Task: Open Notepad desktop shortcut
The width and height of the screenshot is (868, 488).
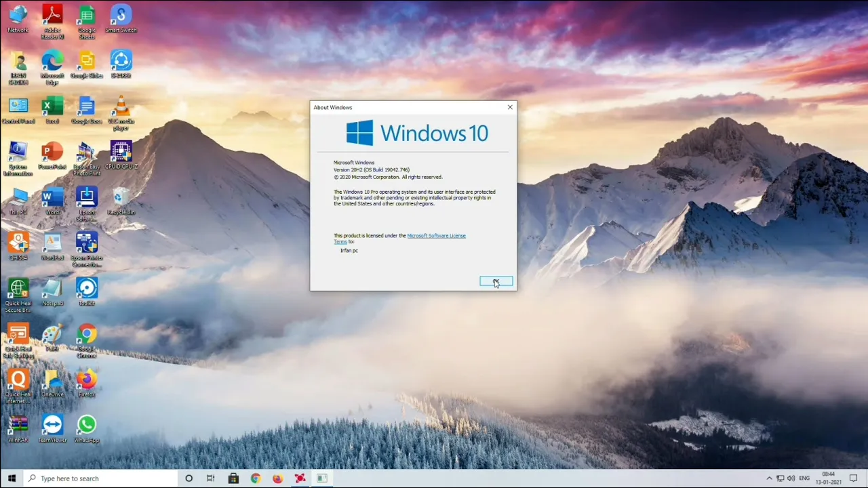Action: 52,292
